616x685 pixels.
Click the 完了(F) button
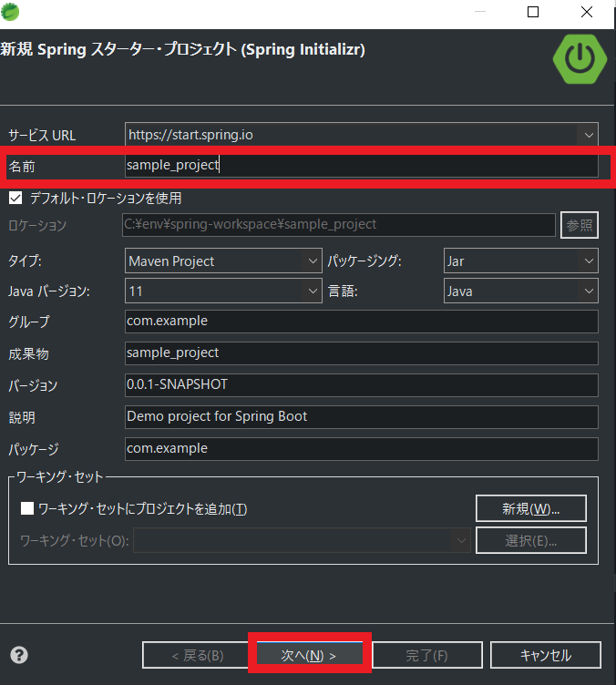[x=427, y=655]
